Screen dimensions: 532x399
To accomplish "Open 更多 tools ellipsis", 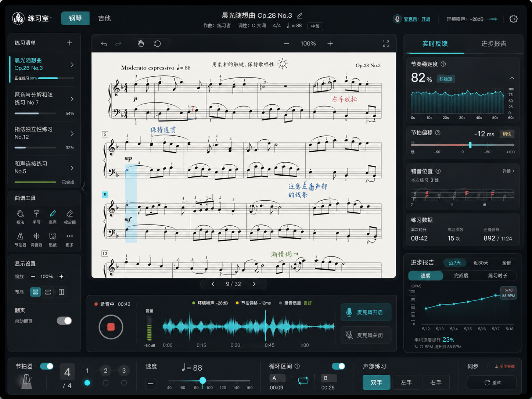I will coord(69,239).
